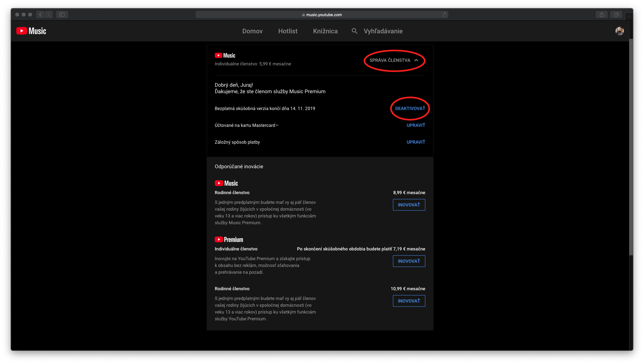Click the '8,99 € mesačne' price
Viewport: 644px width, 364px height.
click(409, 193)
